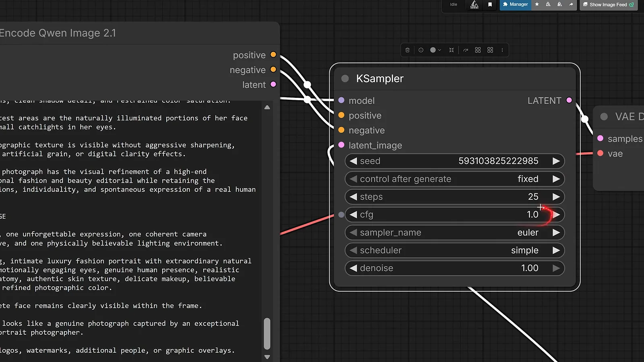Click the samples input port on VAE node
Image resolution: width=644 pixels, height=362 pixels.
(x=600, y=138)
